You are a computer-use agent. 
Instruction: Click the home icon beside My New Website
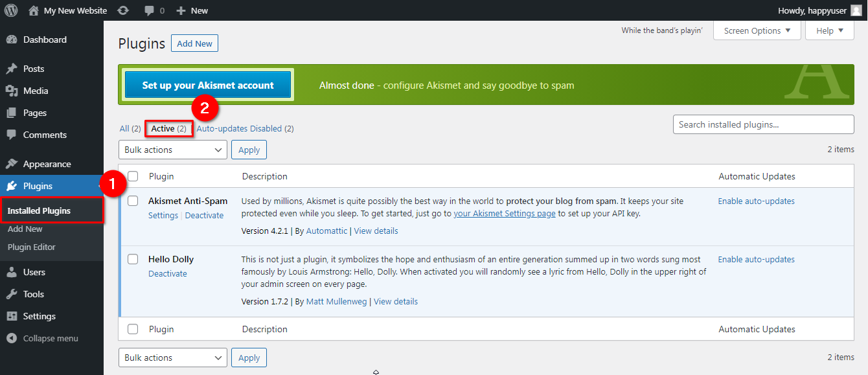pyautogui.click(x=34, y=10)
